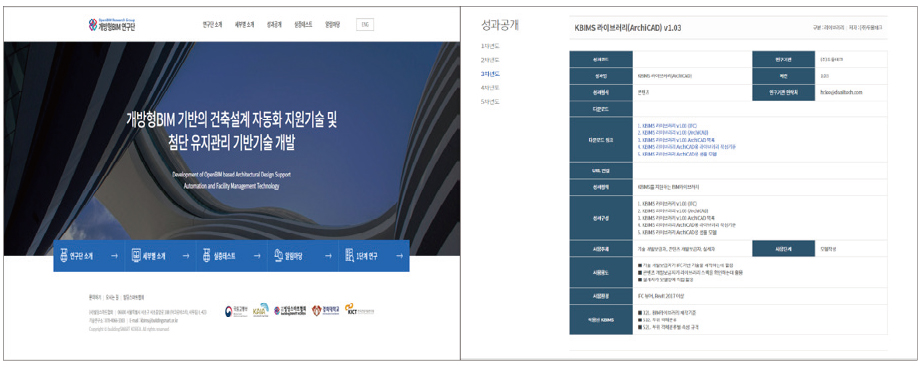Click the 연구단 소개 icon in the blue shortcut bar
This screenshot has height=367, width=921.
(x=63, y=256)
